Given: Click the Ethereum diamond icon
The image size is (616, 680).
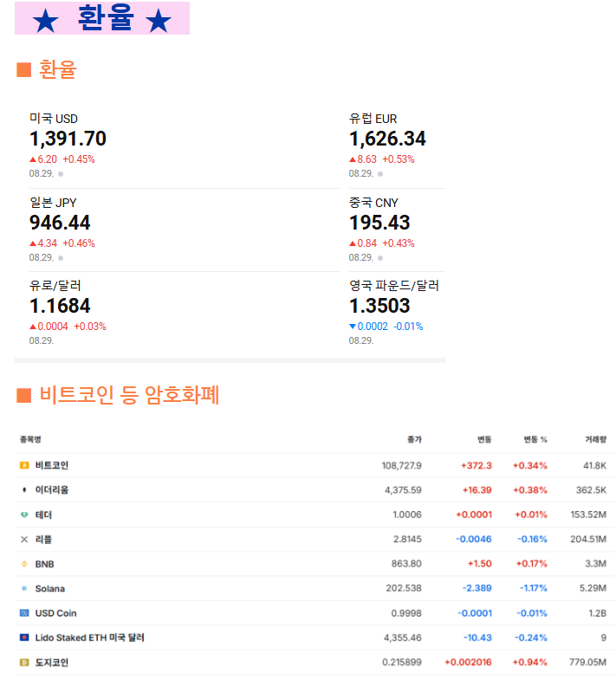Looking at the screenshot, I should click(24, 490).
